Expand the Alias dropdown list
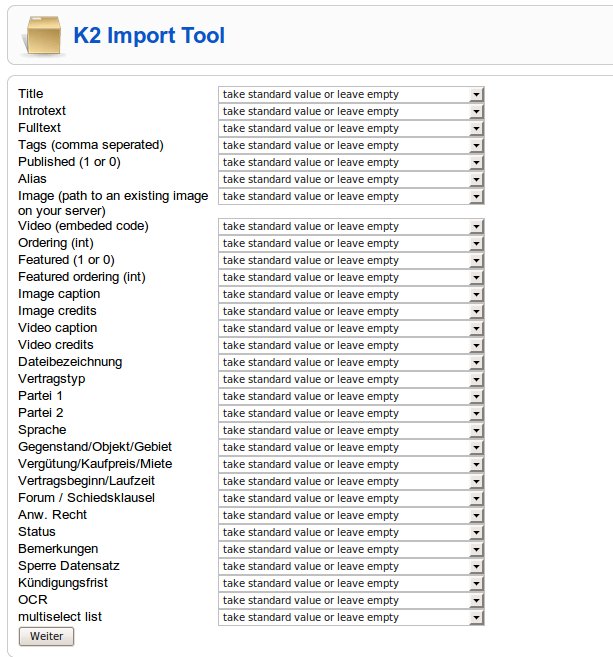The image size is (613, 657). (x=351, y=179)
